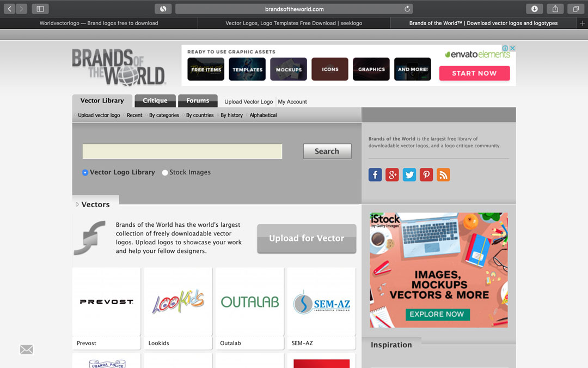Switch to the Vector Library tab
The height and width of the screenshot is (368, 588).
pos(102,101)
